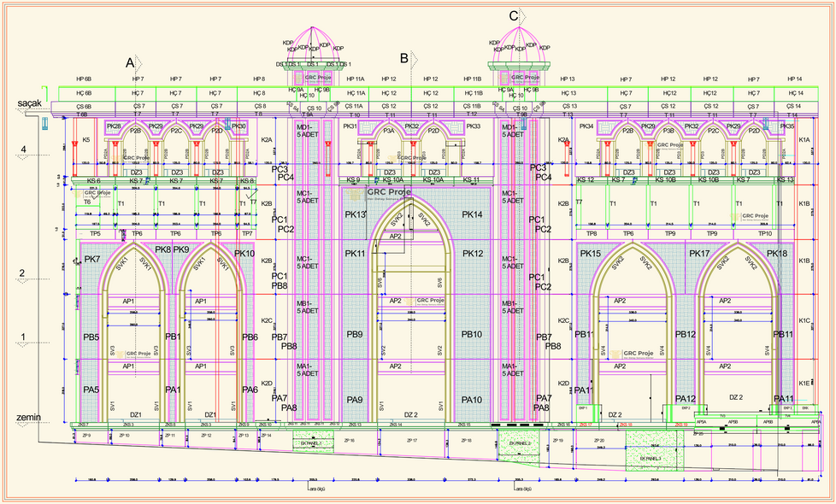Click the "PK14" panel label

click(473, 214)
